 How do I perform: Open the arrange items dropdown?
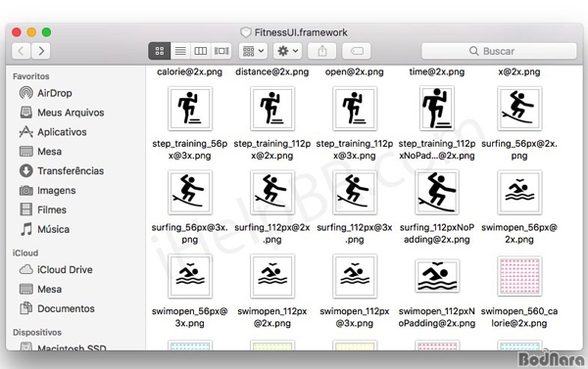tap(253, 51)
